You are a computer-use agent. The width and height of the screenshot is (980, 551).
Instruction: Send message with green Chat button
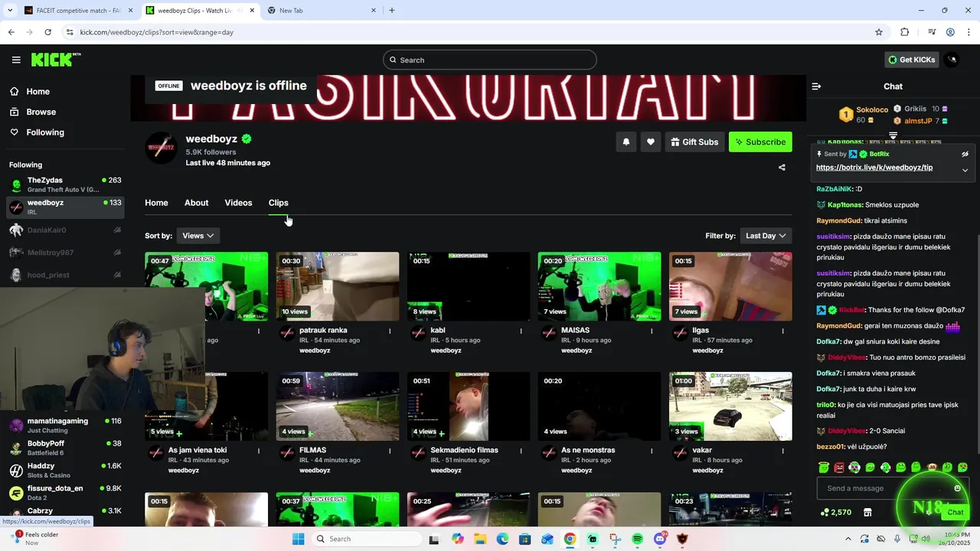pyautogui.click(x=955, y=512)
